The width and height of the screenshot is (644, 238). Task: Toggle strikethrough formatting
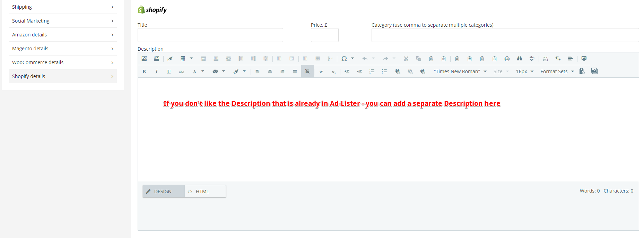pos(182,71)
